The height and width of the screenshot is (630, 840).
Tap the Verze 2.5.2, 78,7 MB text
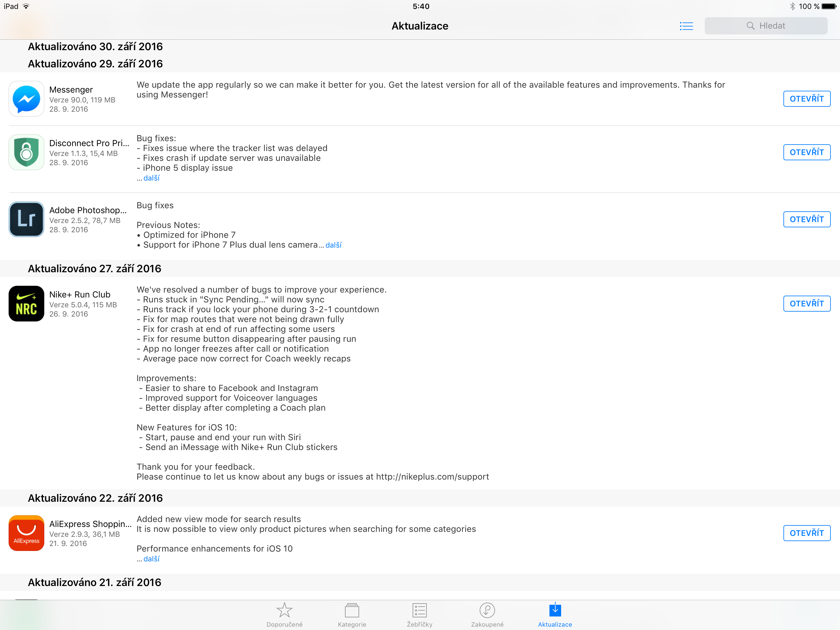(85, 220)
